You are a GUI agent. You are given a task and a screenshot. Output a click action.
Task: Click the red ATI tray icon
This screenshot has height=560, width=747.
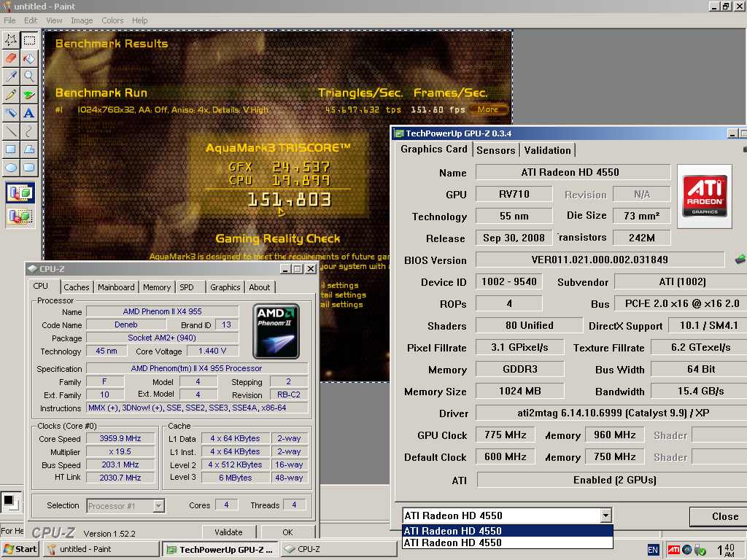point(673,550)
